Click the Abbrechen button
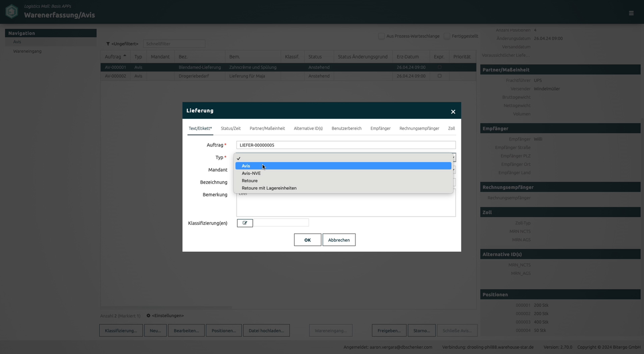 pos(339,240)
